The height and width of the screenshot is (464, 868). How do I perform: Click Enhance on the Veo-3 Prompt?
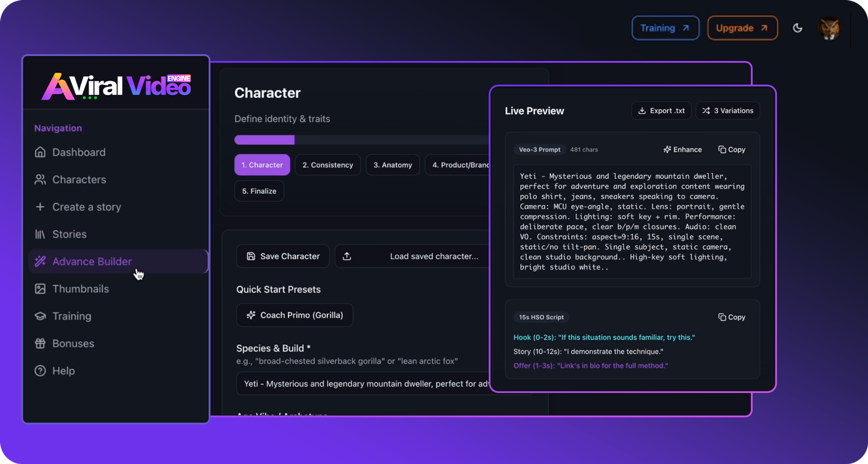point(682,149)
